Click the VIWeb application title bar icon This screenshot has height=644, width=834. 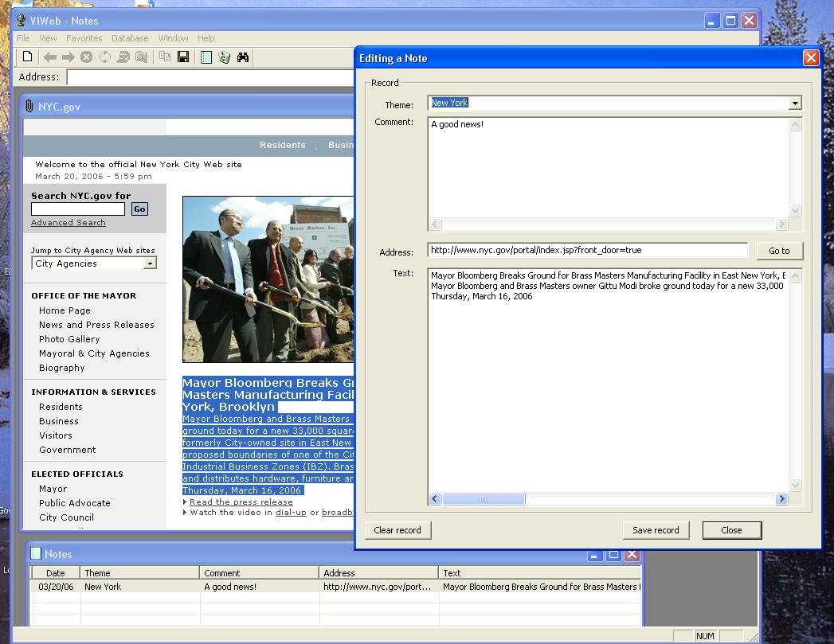22,21
